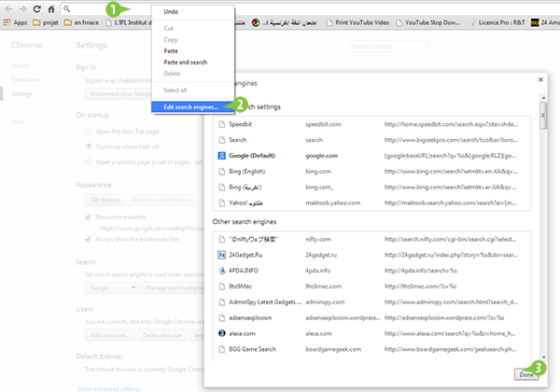Click the 4PDA.INFO engine favicon
This screenshot has height=392, width=560.
222,271
